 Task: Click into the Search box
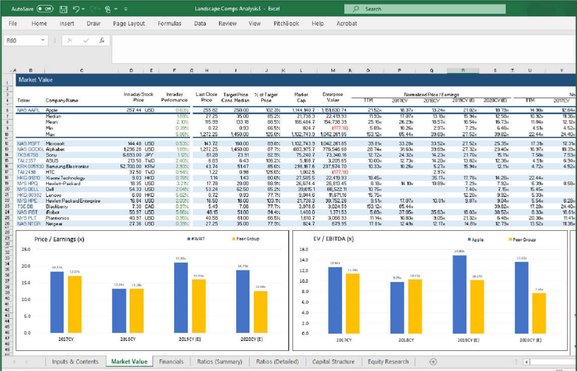425,9
